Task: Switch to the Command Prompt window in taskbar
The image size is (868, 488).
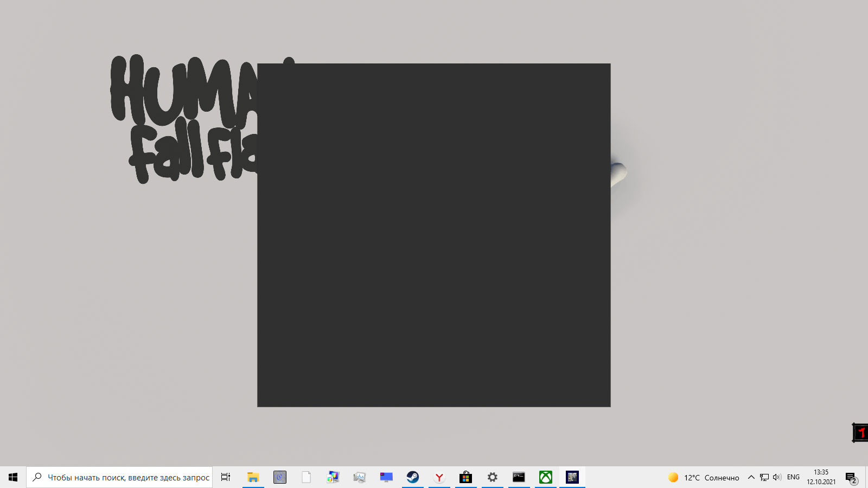Action: click(x=519, y=477)
